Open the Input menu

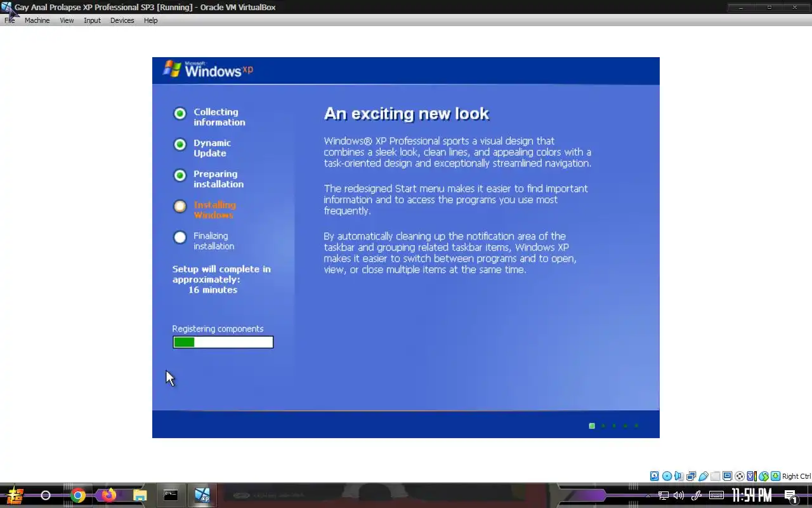[x=92, y=20]
